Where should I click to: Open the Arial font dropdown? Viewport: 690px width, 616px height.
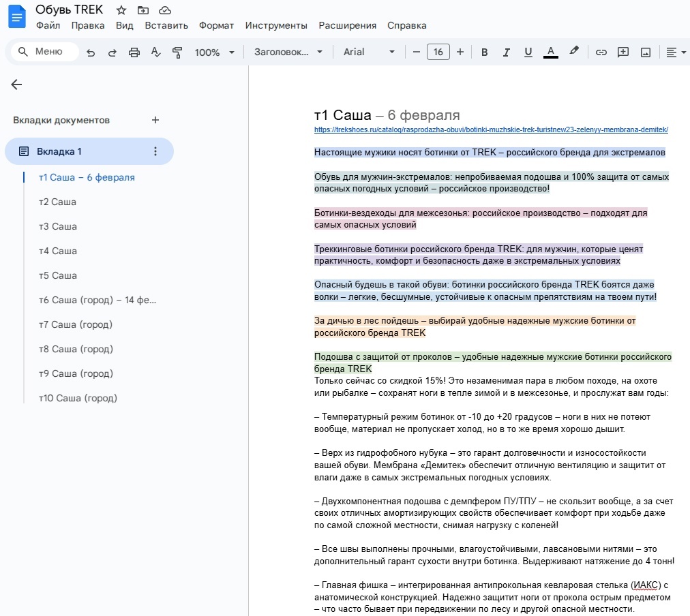click(369, 52)
